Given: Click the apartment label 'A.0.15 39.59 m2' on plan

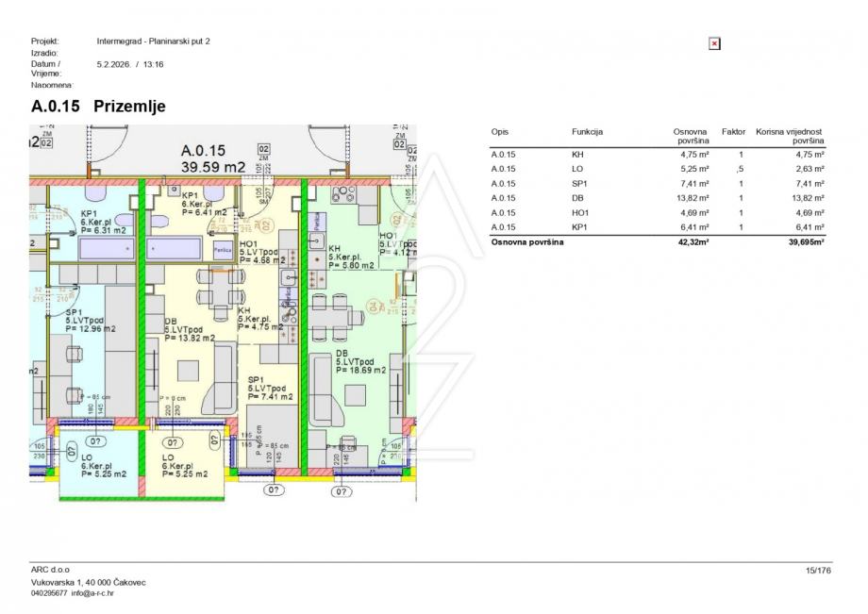Looking at the screenshot, I should click(x=212, y=158).
